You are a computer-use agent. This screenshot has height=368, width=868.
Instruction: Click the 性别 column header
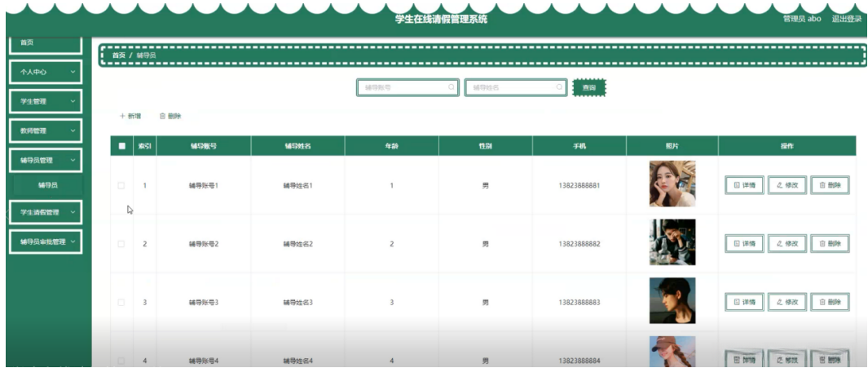pyautogui.click(x=486, y=146)
